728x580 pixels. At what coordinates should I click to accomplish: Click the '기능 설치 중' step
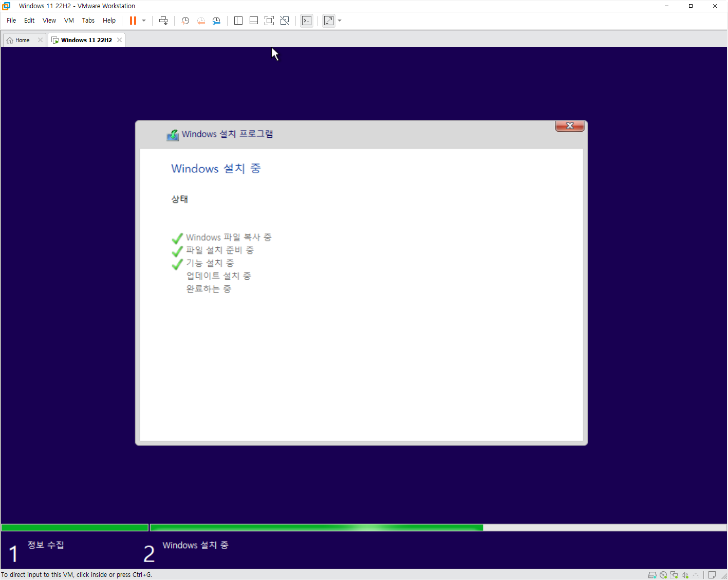210,263
